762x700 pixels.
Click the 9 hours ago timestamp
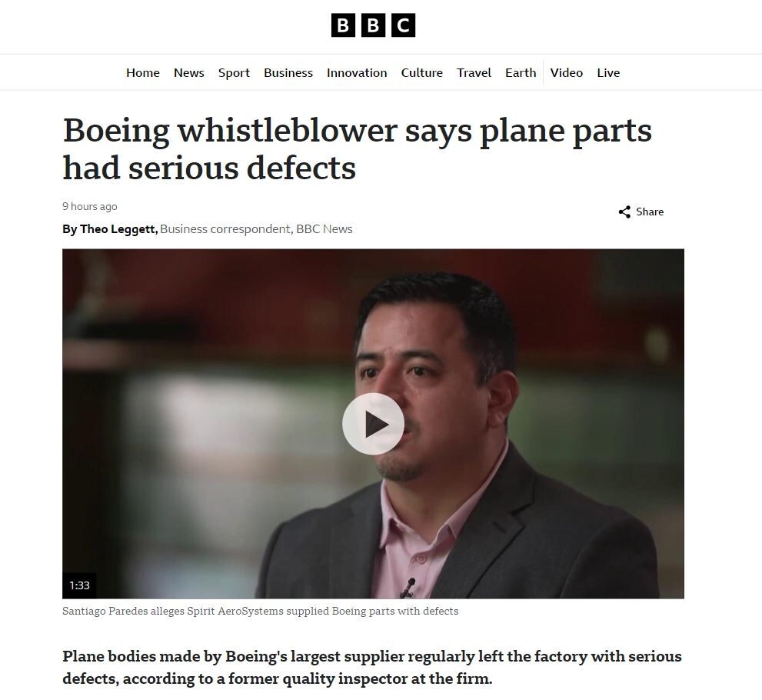(x=89, y=207)
